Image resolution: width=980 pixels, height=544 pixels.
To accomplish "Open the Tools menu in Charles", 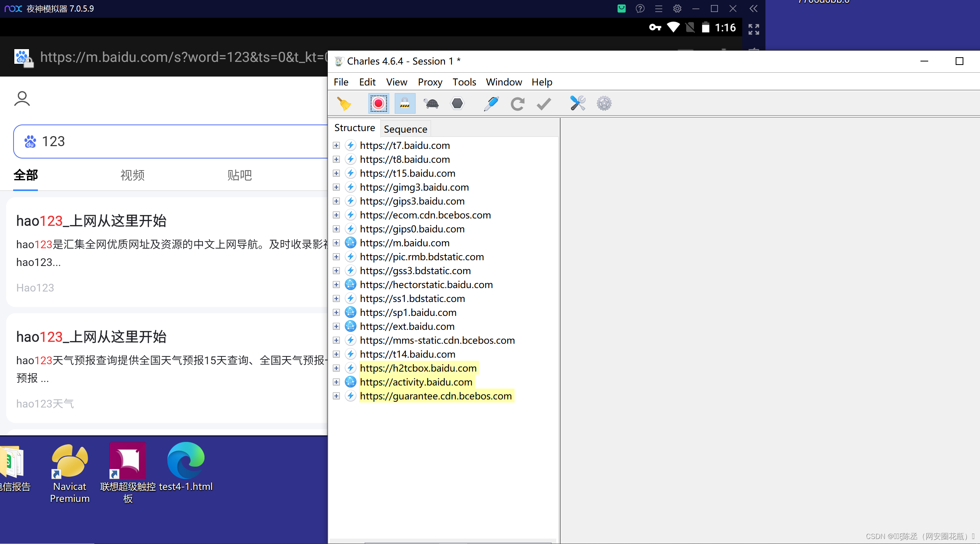I will 464,82.
